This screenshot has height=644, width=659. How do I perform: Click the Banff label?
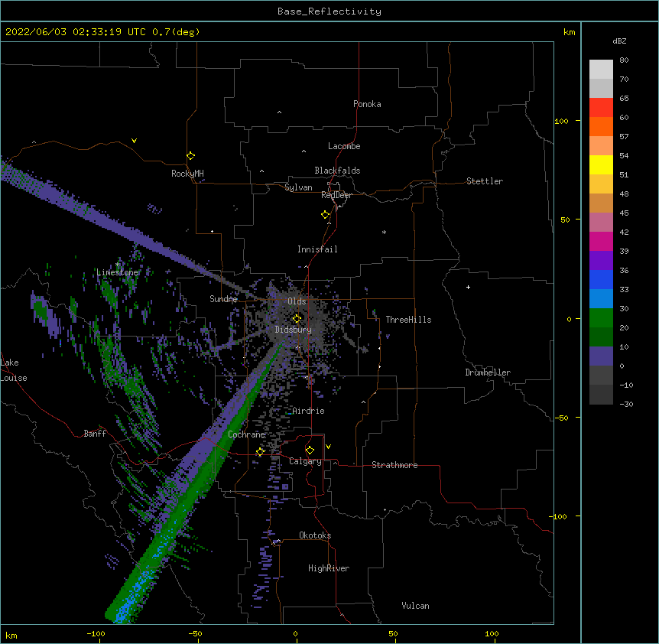(95, 434)
